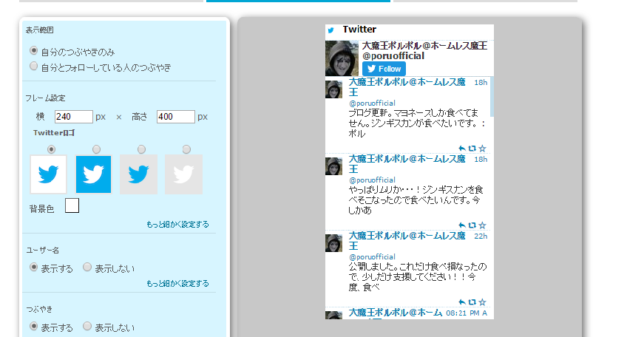Click retweet icon on ブログ更新 tweet

click(x=472, y=149)
